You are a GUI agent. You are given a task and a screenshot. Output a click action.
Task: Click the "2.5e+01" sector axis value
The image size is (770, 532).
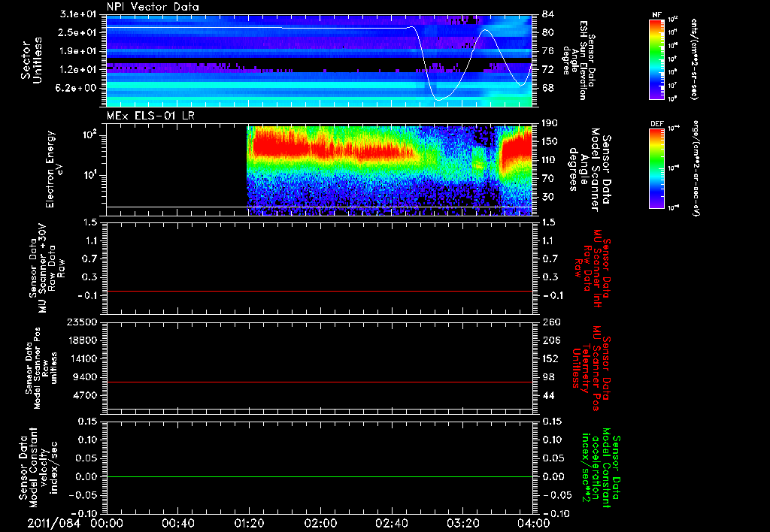77,32
